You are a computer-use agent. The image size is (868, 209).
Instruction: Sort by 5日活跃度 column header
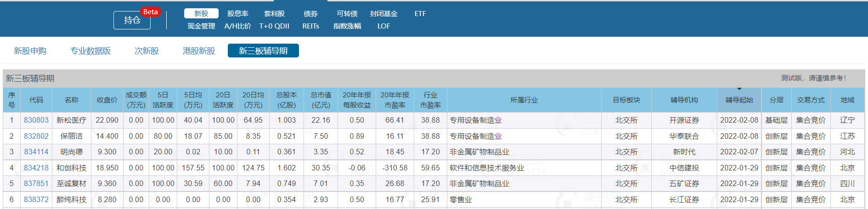coord(163,100)
